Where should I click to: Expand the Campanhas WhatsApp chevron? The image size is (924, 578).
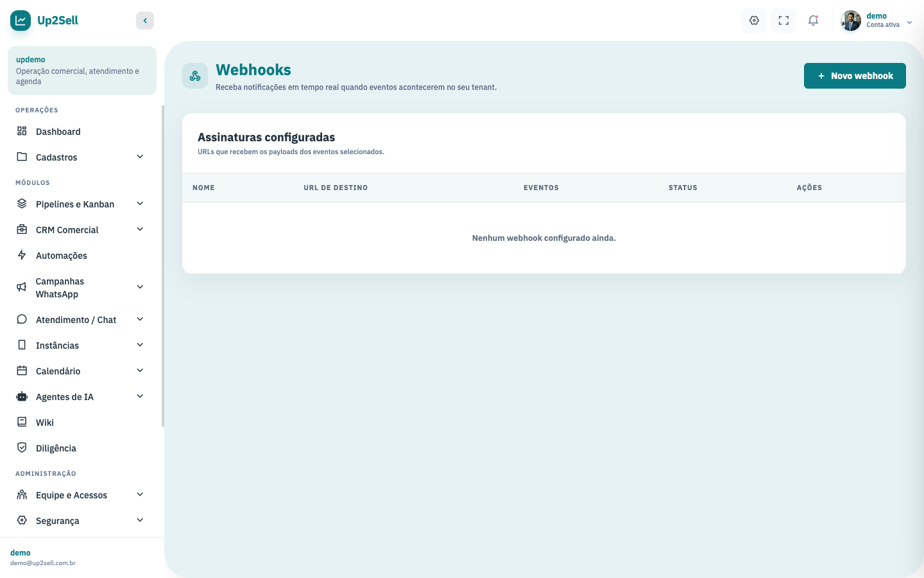(140, 287)
